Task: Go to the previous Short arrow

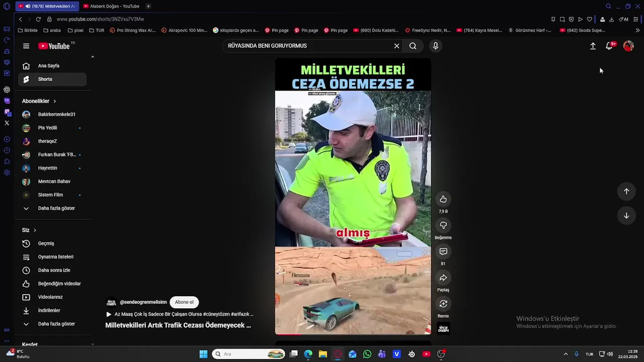Action: point(626,191)
